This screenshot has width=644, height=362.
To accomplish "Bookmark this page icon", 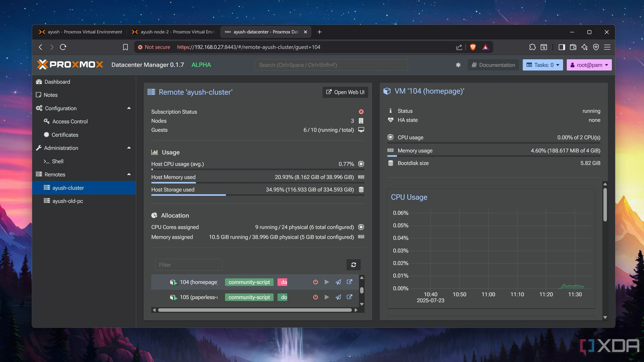I will pos(125,47).
